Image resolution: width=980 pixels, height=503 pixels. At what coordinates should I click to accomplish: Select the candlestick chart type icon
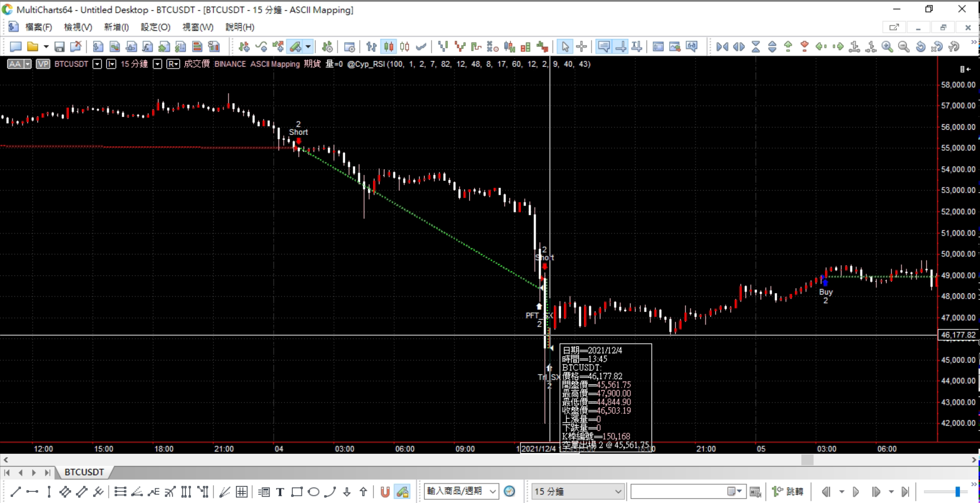pyautogui.click(x=389, y=47)
